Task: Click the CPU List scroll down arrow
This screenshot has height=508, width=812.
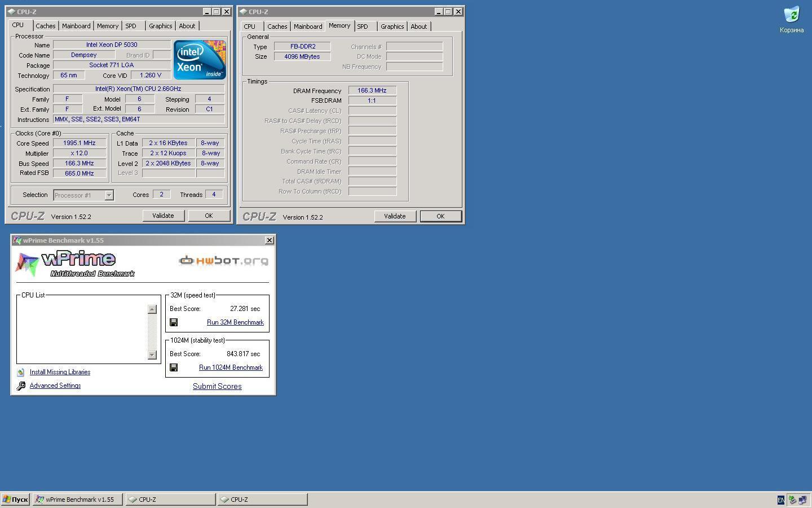Action: click(152, 354)
